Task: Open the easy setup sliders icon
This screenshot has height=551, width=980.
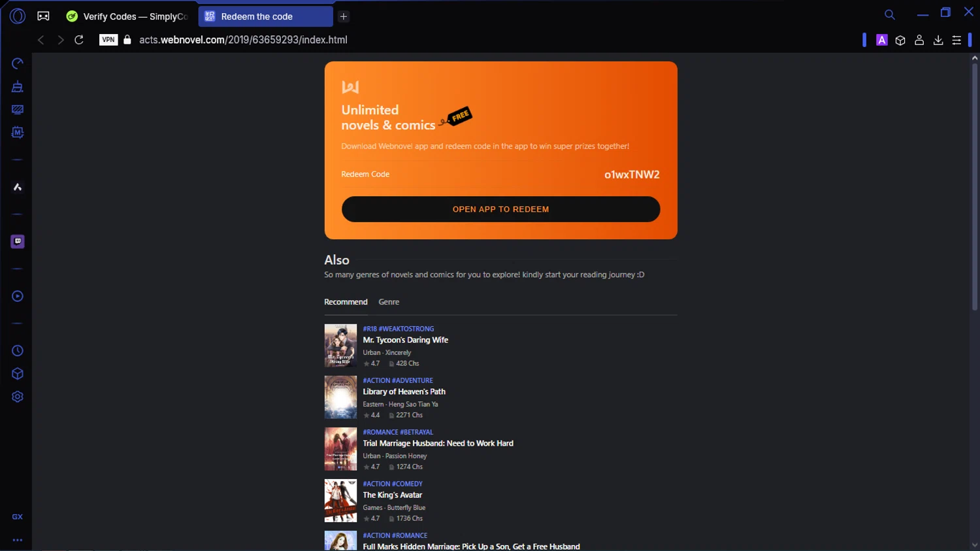Action: (956, 40)
